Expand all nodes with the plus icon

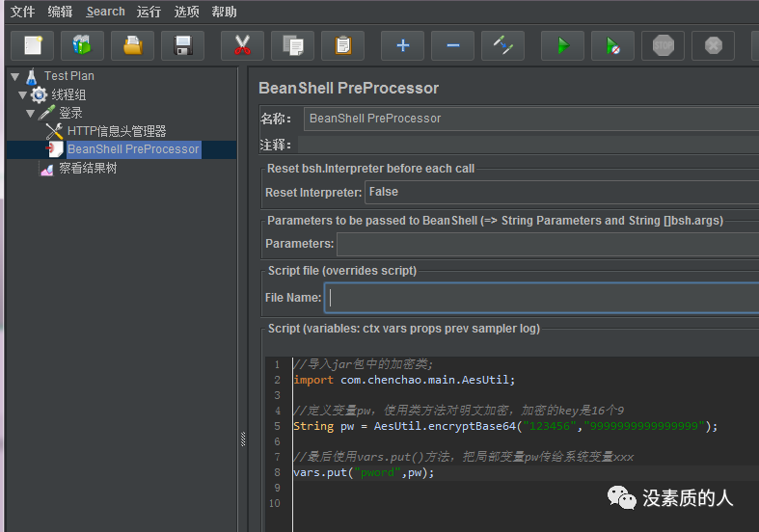click(x=403, y=46)
